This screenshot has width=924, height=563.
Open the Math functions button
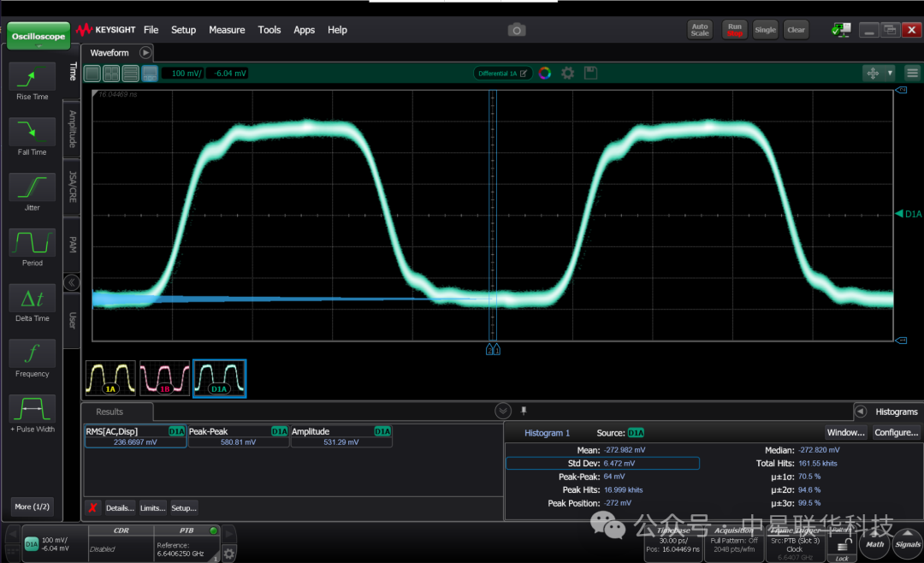click(x=874, y=544)
